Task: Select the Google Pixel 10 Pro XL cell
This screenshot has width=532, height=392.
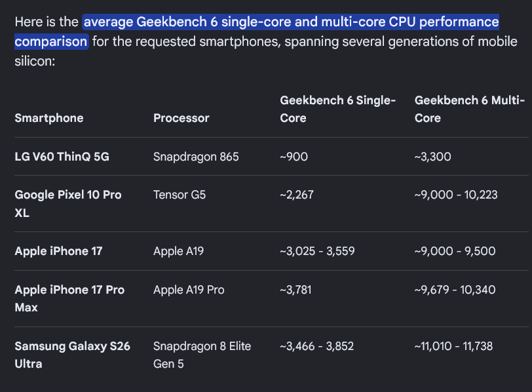Action: 68,204
